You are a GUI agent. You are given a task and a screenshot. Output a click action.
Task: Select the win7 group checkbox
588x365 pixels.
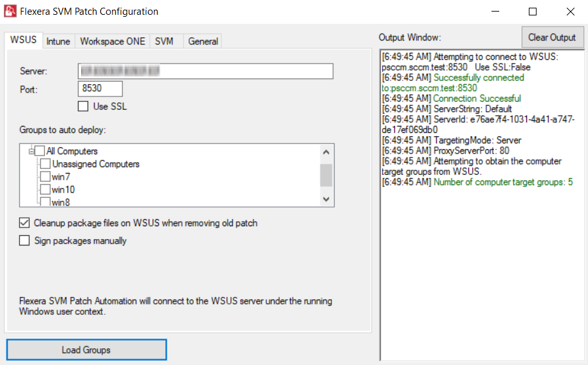click(x=46, y=177)
